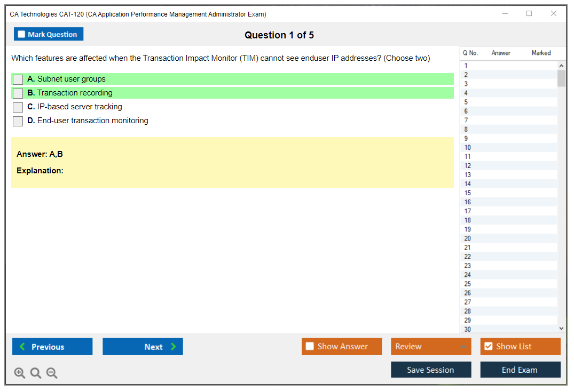This screenshot has height=392, width=574.
Task: Tick the Mark Question checkbox
Action: tap(22, 35)
